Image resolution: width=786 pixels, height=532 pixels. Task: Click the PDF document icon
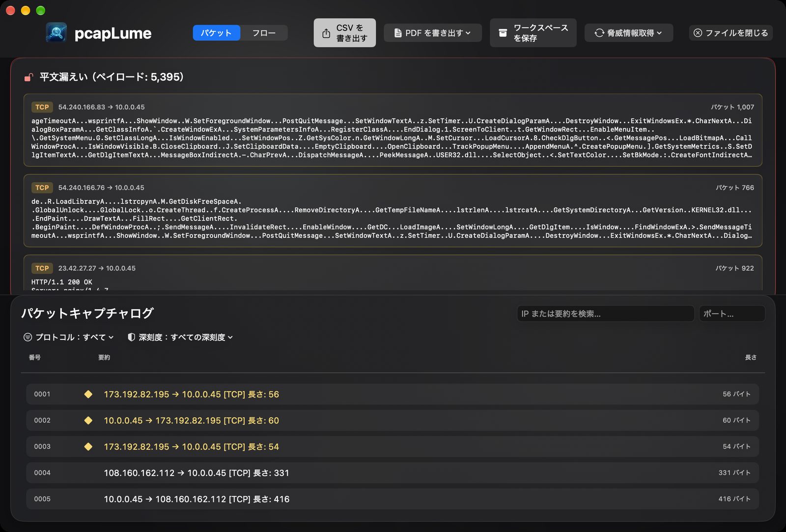coord(398,33)
